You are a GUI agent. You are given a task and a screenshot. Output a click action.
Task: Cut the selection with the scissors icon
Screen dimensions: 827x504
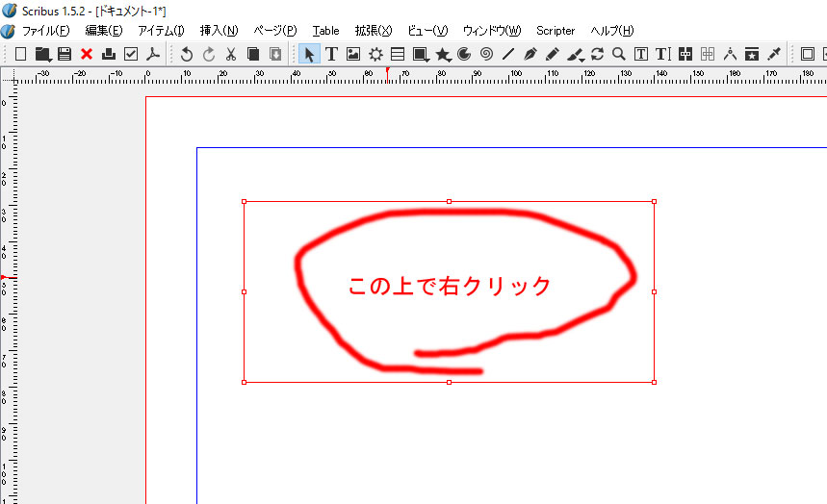click(x=231, y=54)
